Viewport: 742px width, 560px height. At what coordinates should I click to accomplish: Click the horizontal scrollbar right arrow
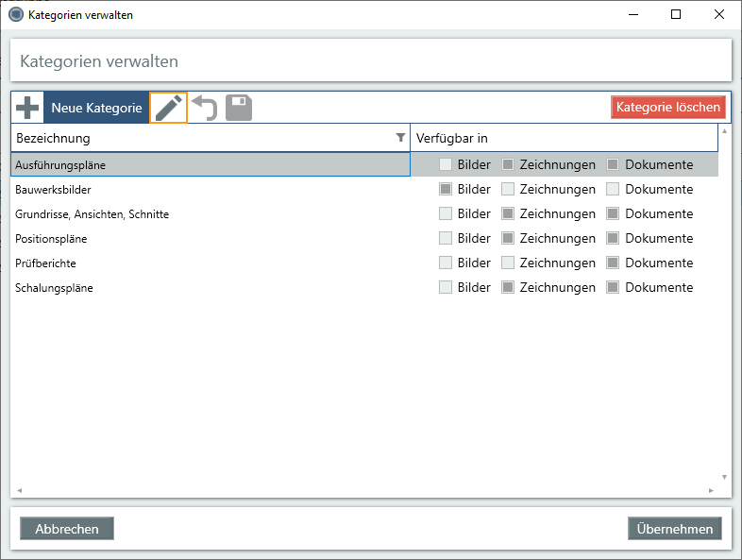tap(712, 491)
